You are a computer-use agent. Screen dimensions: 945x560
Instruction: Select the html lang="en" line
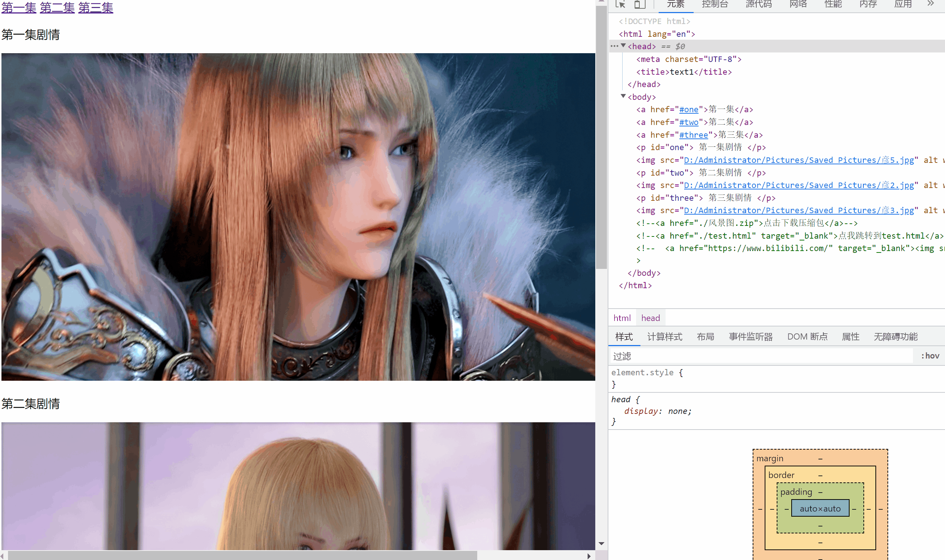pyautogui.click(x=657, y=34)
